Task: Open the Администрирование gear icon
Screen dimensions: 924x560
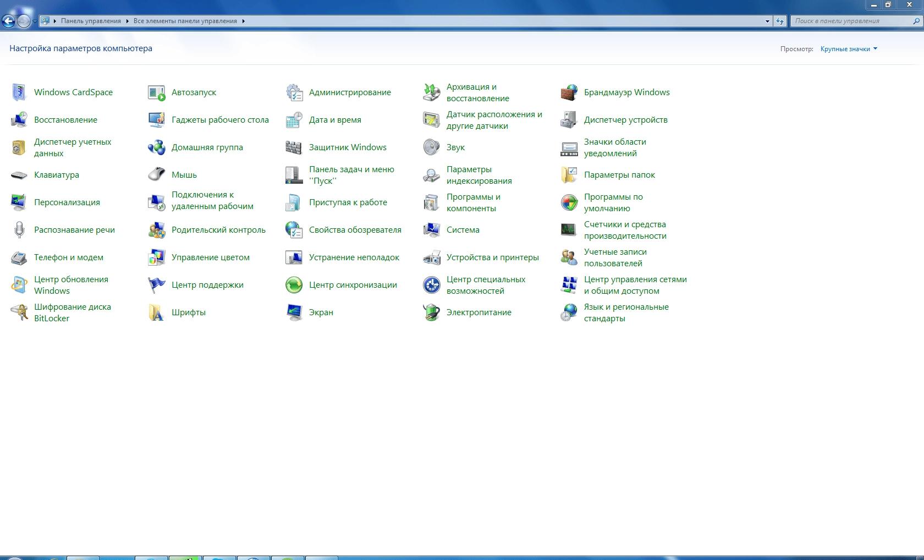Action: [294, 92]
